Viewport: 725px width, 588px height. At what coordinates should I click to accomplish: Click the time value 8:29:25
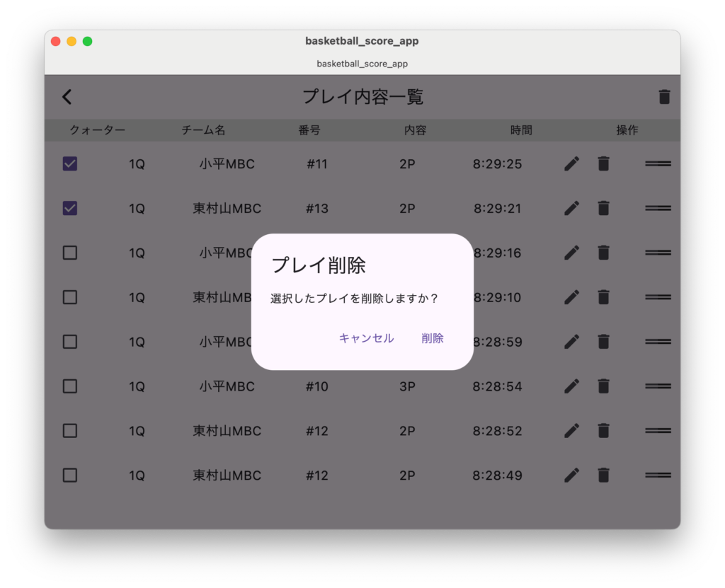pyautogui.click(x=498, y=164)
